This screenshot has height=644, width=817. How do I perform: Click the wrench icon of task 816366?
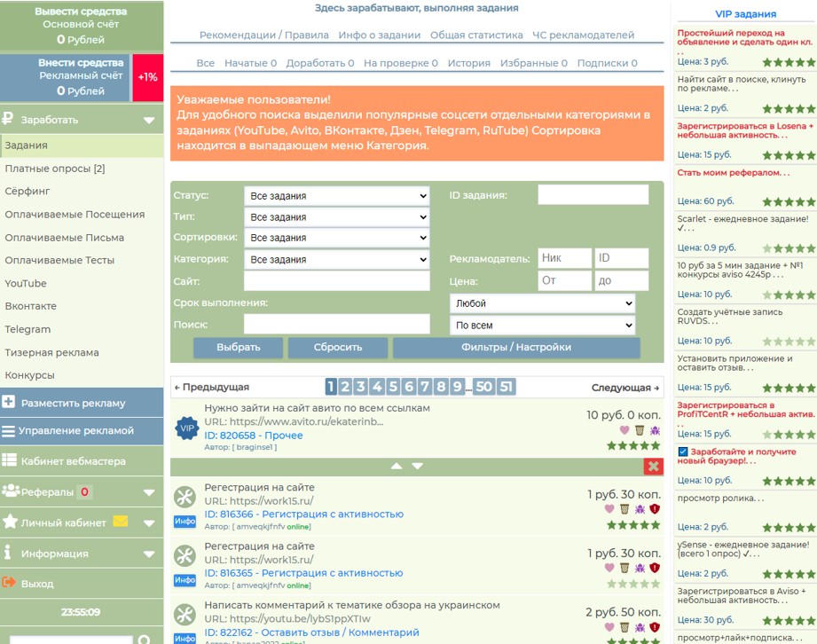[185, 497]
